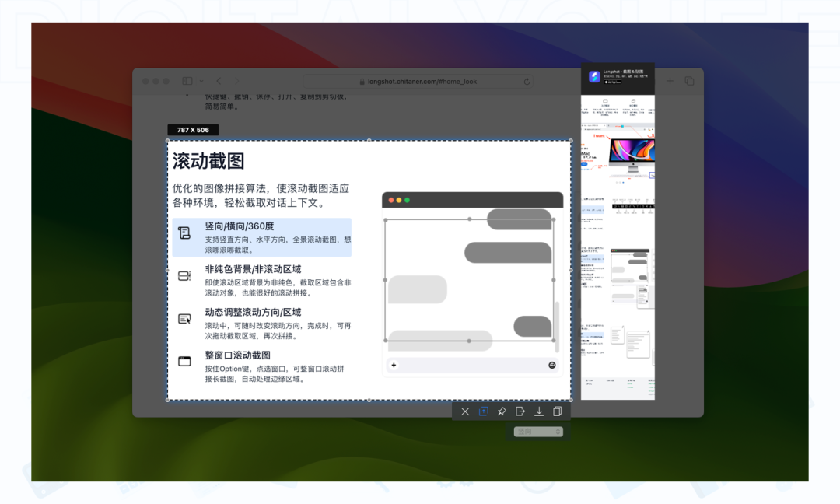The height and width of the screenshot is (504, 840).
Task: Click the longshot.chitaner.com address bar
Action: [x=418, y=82]
